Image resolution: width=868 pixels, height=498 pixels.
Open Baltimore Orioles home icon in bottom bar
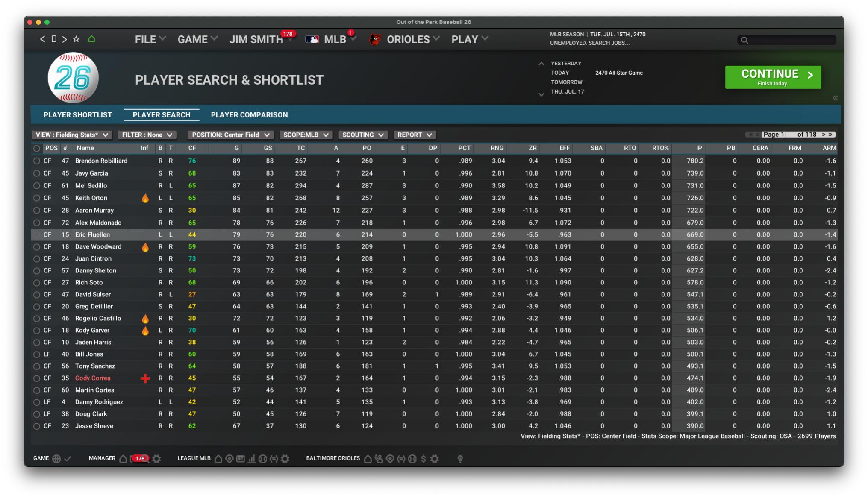(x=368, y=459)
